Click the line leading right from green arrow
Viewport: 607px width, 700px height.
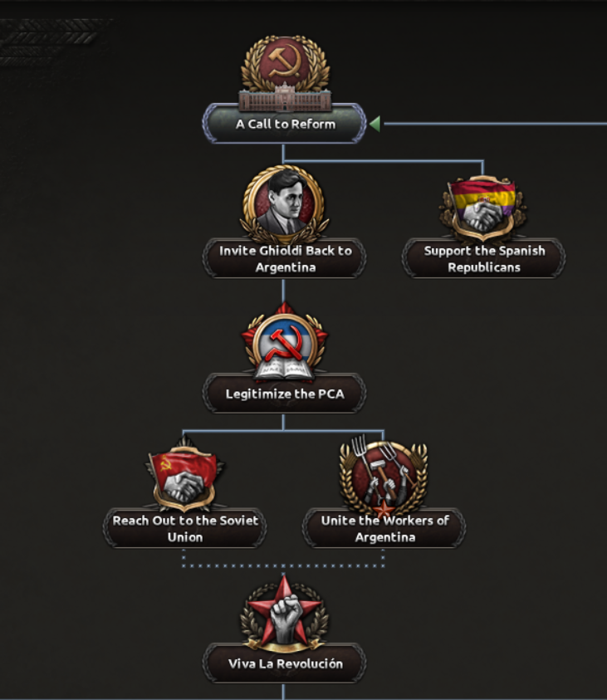[x=495, y=124]
